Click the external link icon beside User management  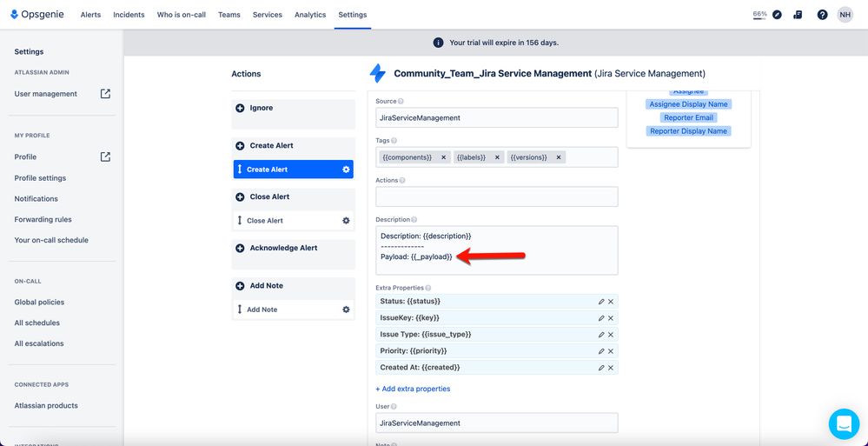tap(105, 94)
